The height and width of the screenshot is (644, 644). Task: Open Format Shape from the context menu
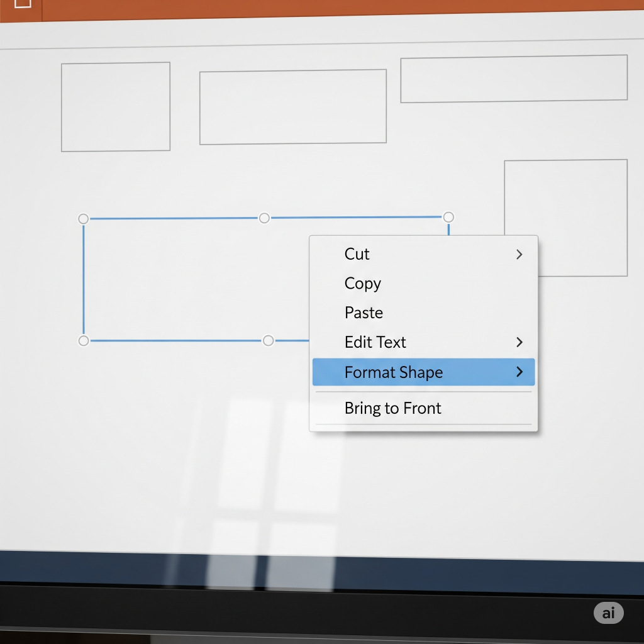point(393,372)
